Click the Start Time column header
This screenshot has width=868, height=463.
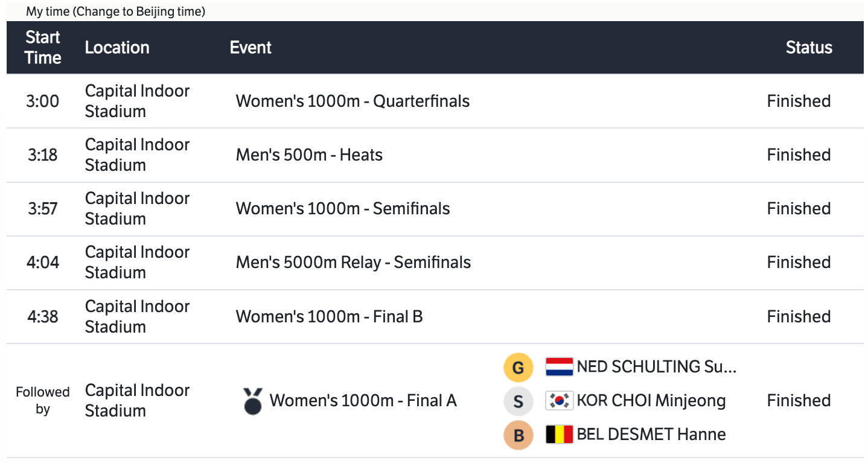[43, 48]
